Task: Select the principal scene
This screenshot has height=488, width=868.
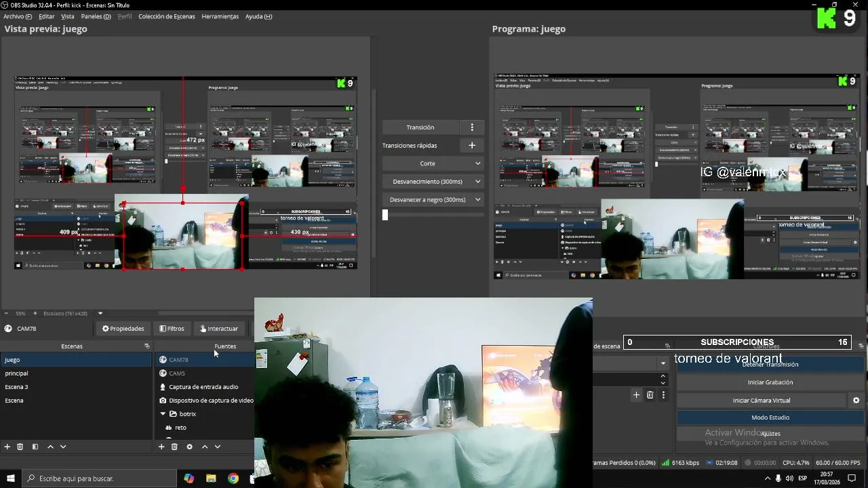Action: click(x=76, y=373)
